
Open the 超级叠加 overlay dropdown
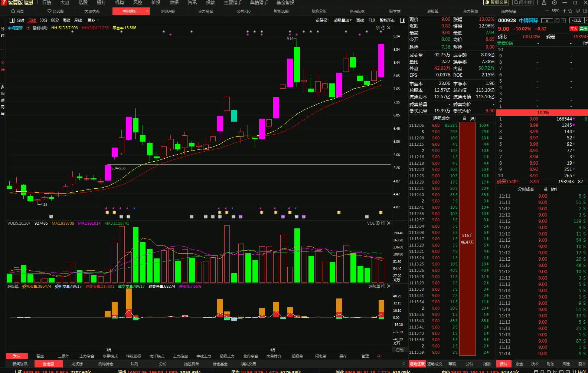tap(343, 20)
